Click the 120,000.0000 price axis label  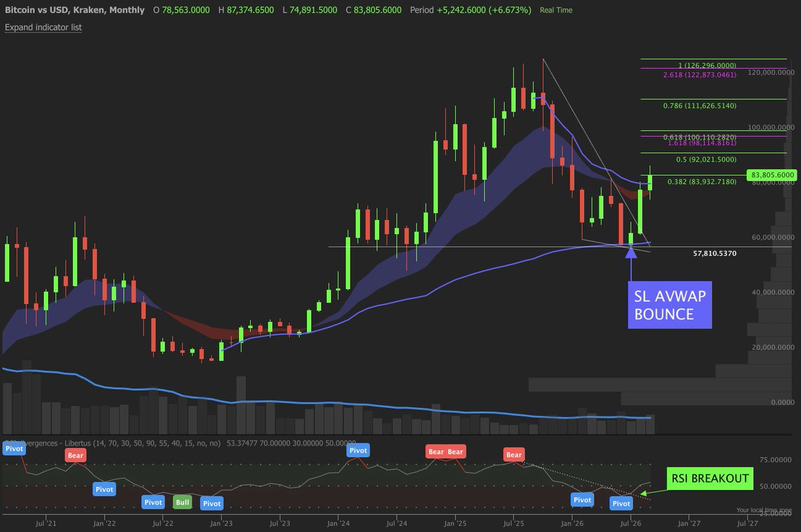772,72
